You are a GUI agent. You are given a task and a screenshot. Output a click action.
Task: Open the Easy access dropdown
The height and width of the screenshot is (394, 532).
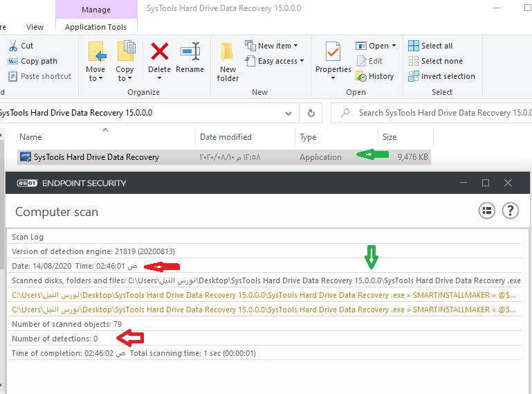[274, 61]
